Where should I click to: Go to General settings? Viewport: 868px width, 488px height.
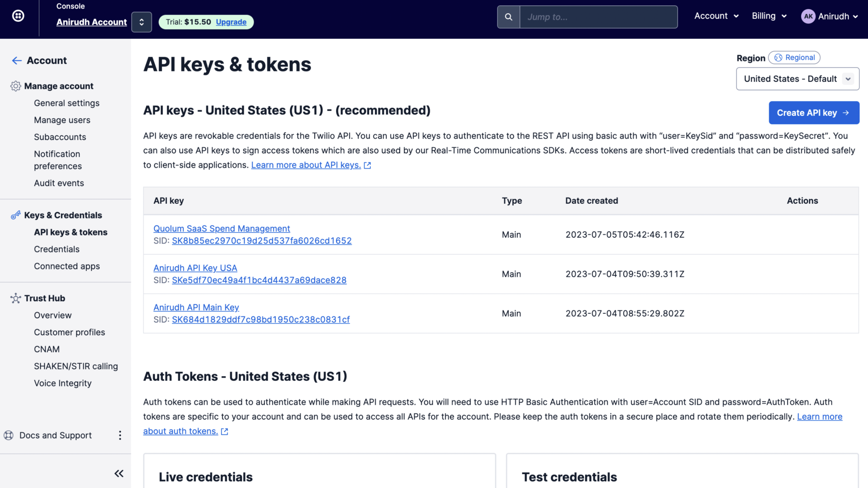[x=67, y=103]
